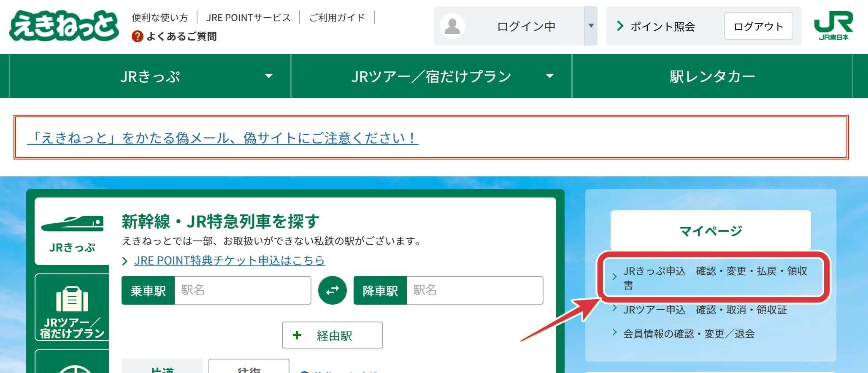Click the マイページ button

click(x=711, y=230)
